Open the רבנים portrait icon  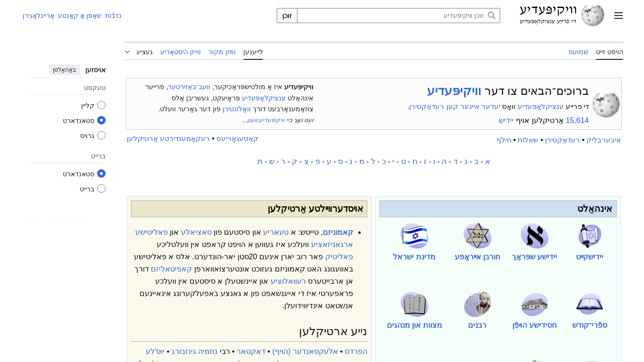pos(478,304)
